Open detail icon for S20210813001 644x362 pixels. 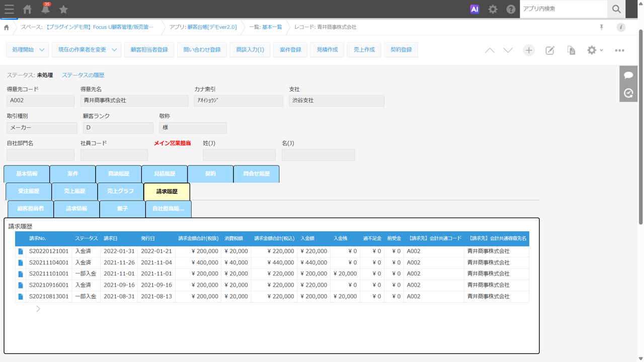(x=21, y=297)
